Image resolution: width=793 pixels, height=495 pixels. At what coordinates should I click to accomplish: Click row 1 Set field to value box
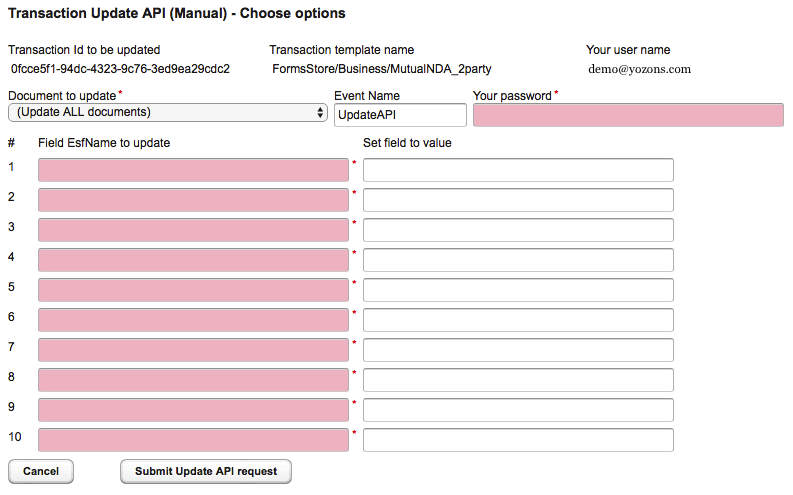(x=518, y=170)
